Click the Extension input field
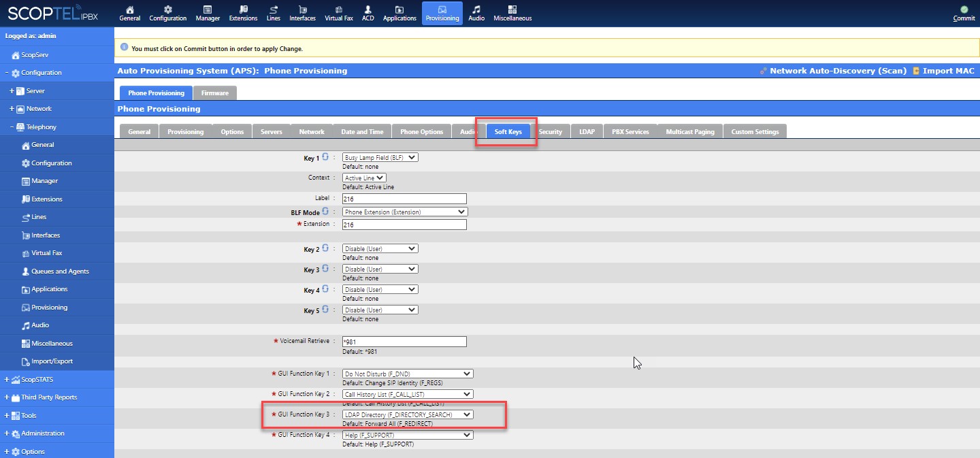The height and width of the screenshot is (458, 980). tap(404, 225)
